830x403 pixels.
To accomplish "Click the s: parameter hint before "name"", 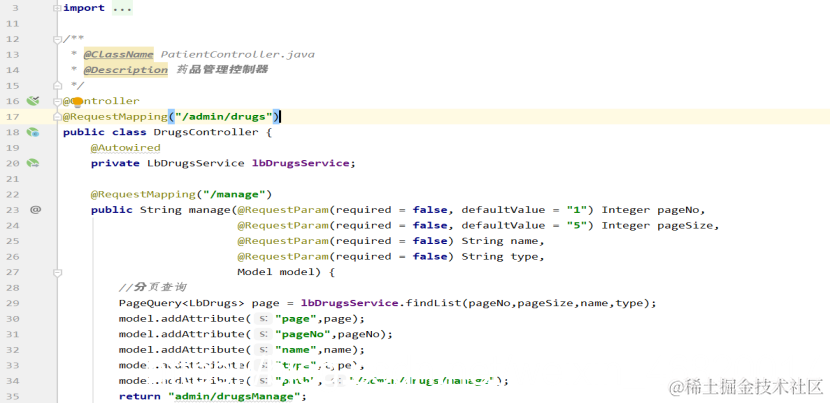I will pyautogui.click(x=263, y=350).
